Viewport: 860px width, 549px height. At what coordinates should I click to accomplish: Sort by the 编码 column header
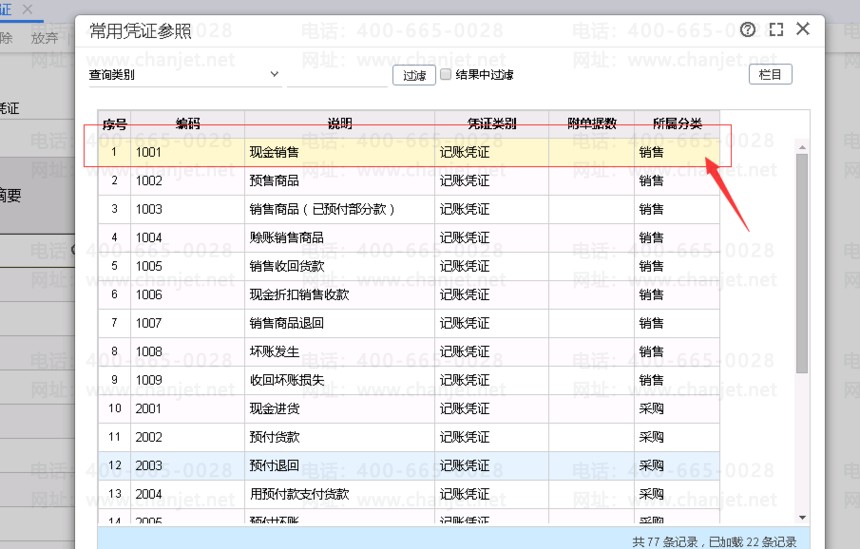pos(187,124)
